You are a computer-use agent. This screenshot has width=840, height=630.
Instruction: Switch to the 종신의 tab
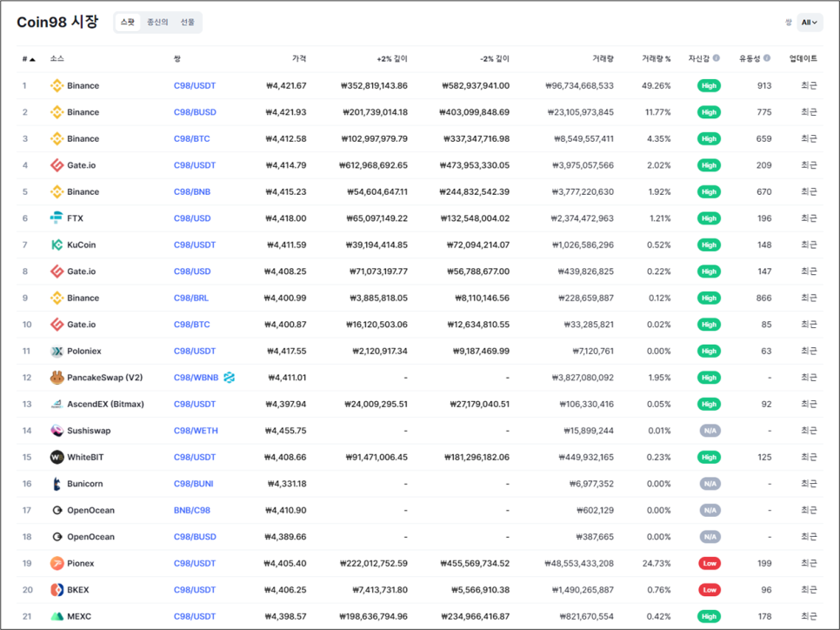[x=157, y=23]
